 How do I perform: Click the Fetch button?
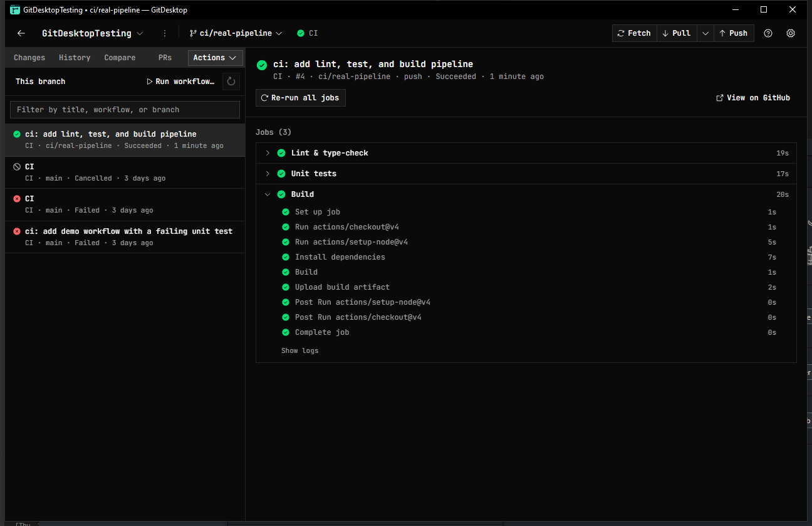click(634, 33)
